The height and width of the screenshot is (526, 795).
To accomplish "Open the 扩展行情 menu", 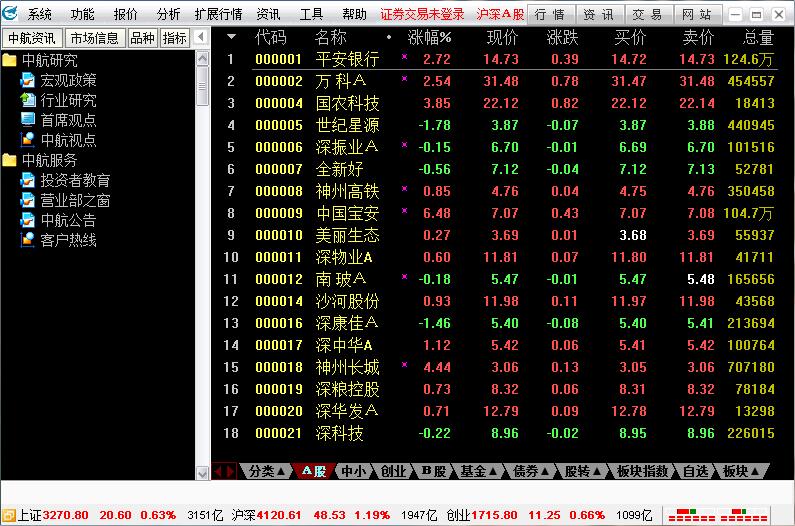I will [218, 14].
